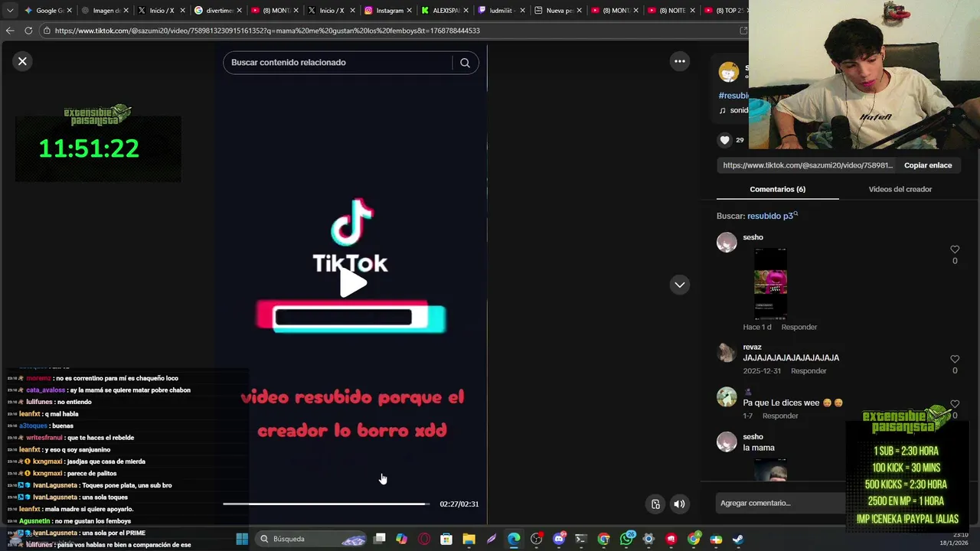980x551 pixels.
Task: Click the search magnifier icon
Action: click(465, 63)
